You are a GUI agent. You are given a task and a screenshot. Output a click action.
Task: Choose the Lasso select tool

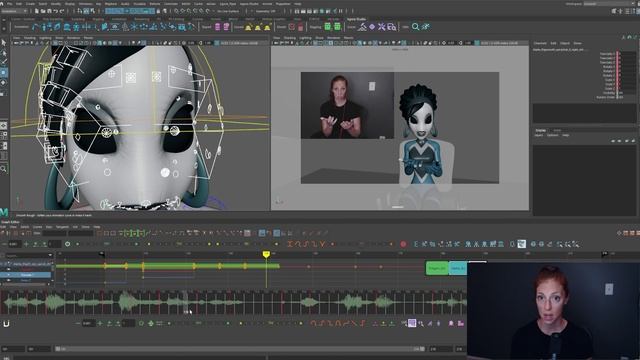pyautogui.click(x=4, y=53)
